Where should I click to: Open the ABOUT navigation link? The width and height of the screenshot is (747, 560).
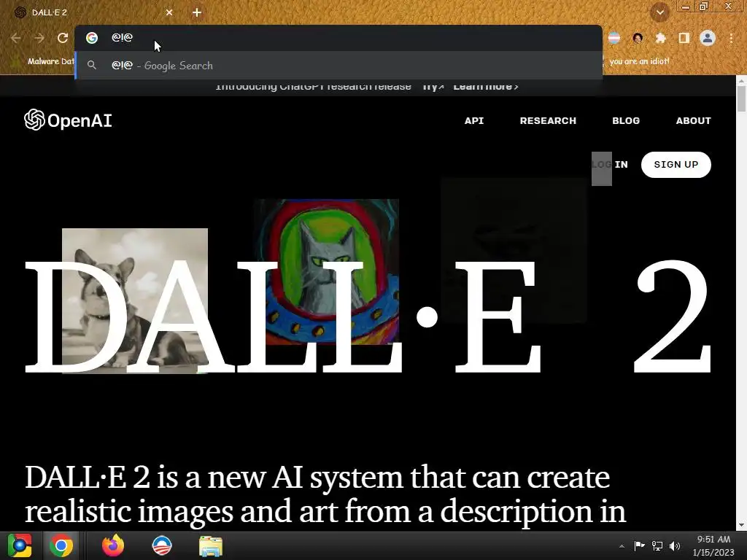(693, 120)
